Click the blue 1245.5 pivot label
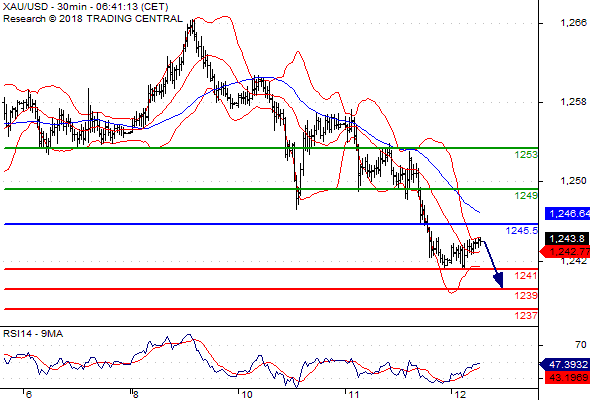 (522, 231)
